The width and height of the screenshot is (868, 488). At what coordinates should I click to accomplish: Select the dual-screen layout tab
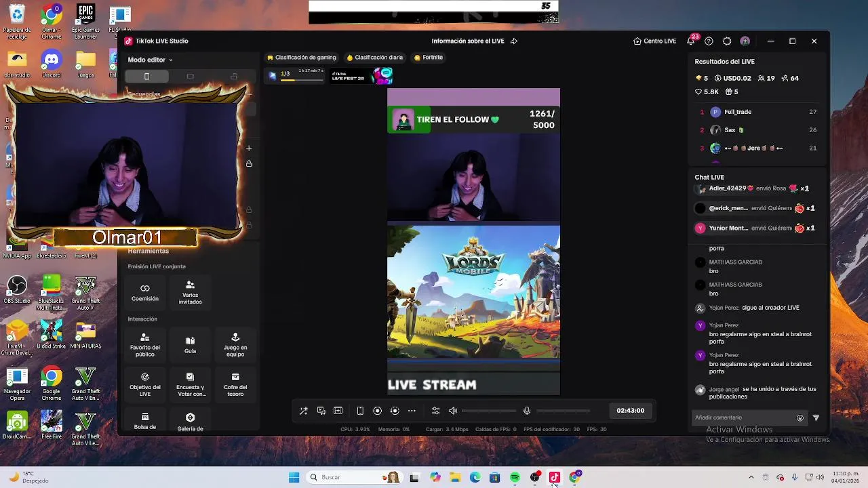click(x=234, y=77)
